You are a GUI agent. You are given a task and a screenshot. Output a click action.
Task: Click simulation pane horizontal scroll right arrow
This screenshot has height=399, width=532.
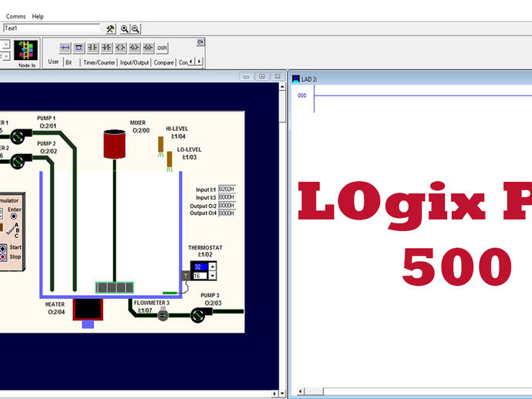(274, 394)
